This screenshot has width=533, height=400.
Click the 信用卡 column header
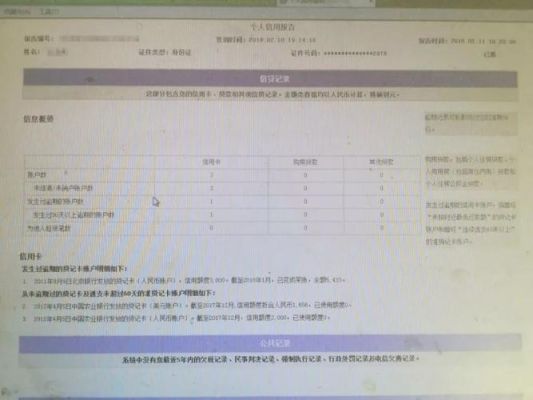click(x=211, y=162)
